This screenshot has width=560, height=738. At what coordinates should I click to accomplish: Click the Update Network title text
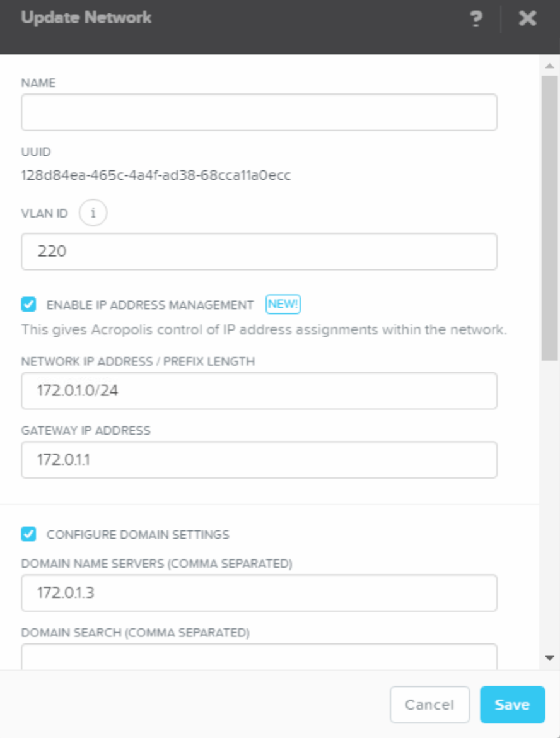(x=86, y=18)
